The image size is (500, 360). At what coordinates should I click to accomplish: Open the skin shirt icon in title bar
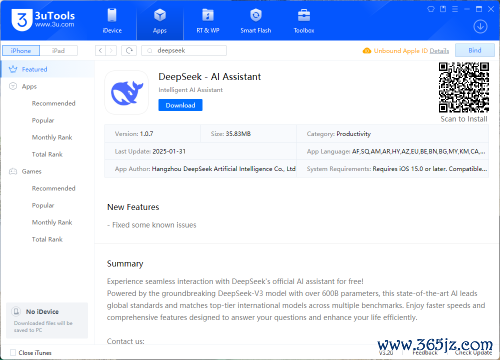coord(431,9)
